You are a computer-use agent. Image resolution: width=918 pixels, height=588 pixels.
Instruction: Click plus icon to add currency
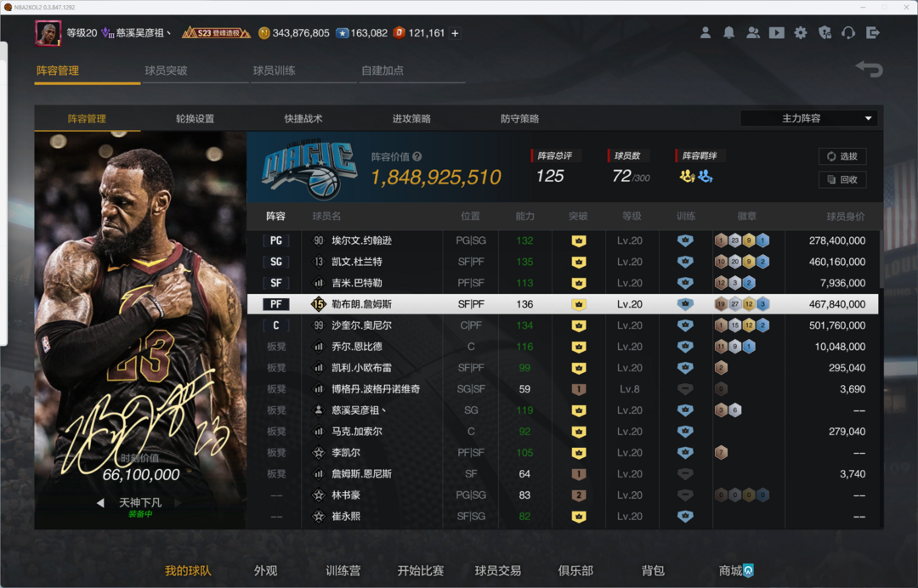pos(455,33)
